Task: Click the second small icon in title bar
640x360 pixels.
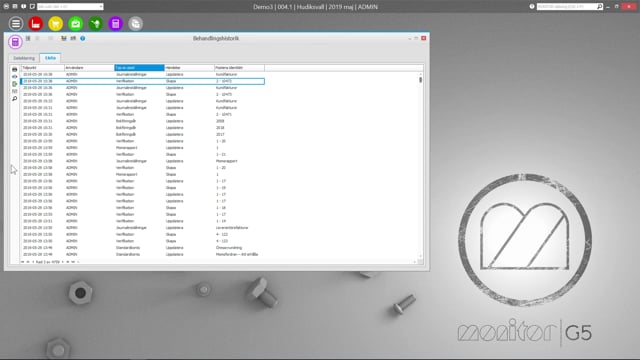Action: coord(15,7)
